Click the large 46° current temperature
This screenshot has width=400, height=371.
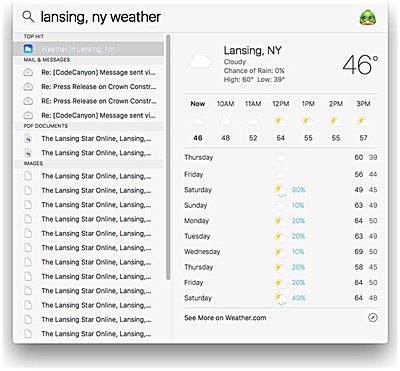360,65
